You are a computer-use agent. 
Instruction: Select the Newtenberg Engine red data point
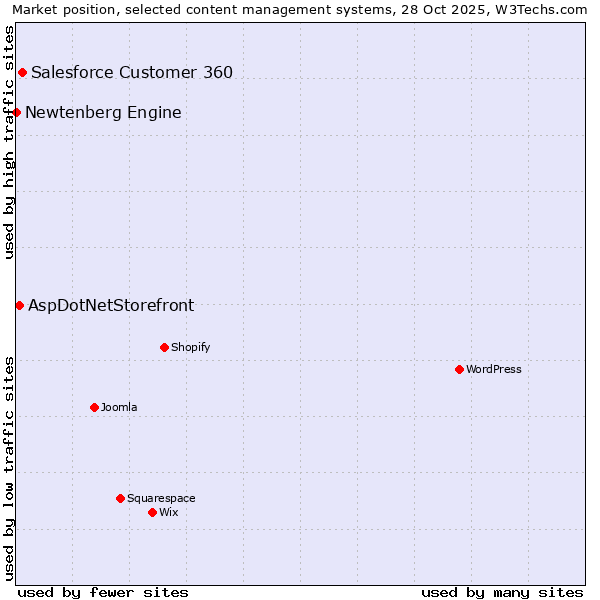[x=17, y=112]
